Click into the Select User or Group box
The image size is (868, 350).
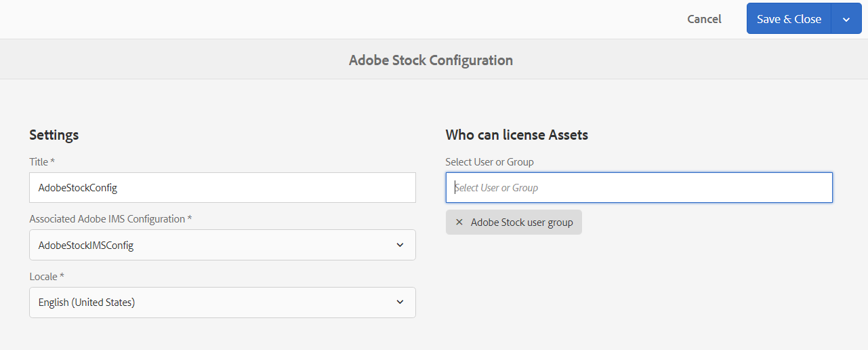(x=639, y=188)
